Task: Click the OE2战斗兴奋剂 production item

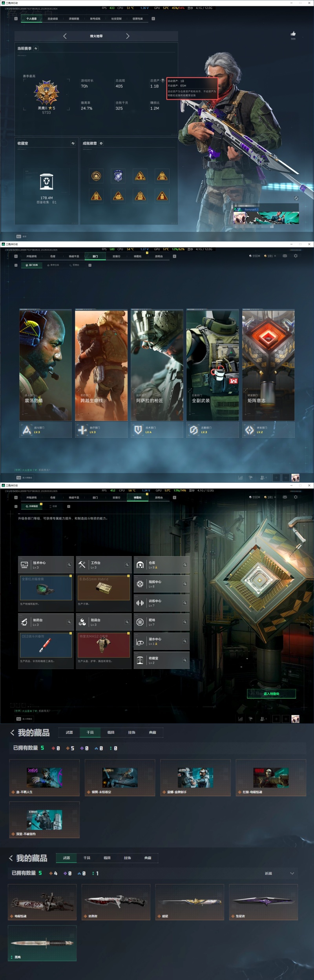Action: click(46, 645)
